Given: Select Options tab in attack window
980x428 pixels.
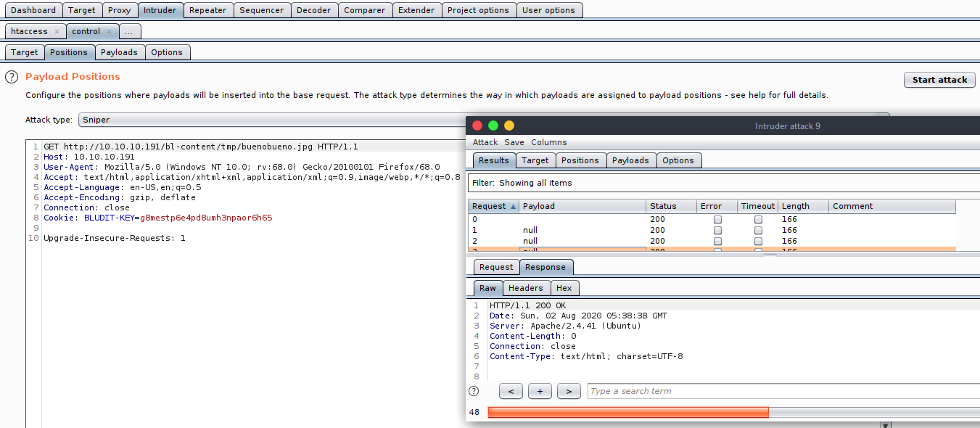Looking at the screenshot, I should (678, 160).
